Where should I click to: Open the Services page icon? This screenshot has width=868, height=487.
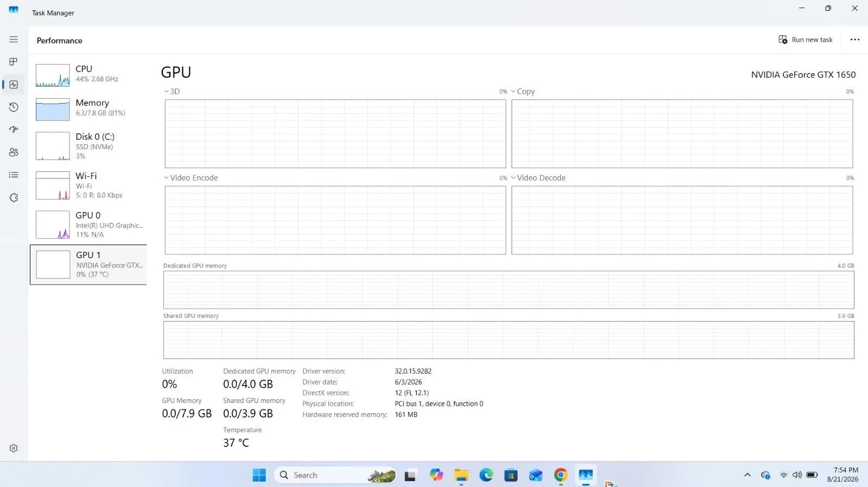coord(14,198)
